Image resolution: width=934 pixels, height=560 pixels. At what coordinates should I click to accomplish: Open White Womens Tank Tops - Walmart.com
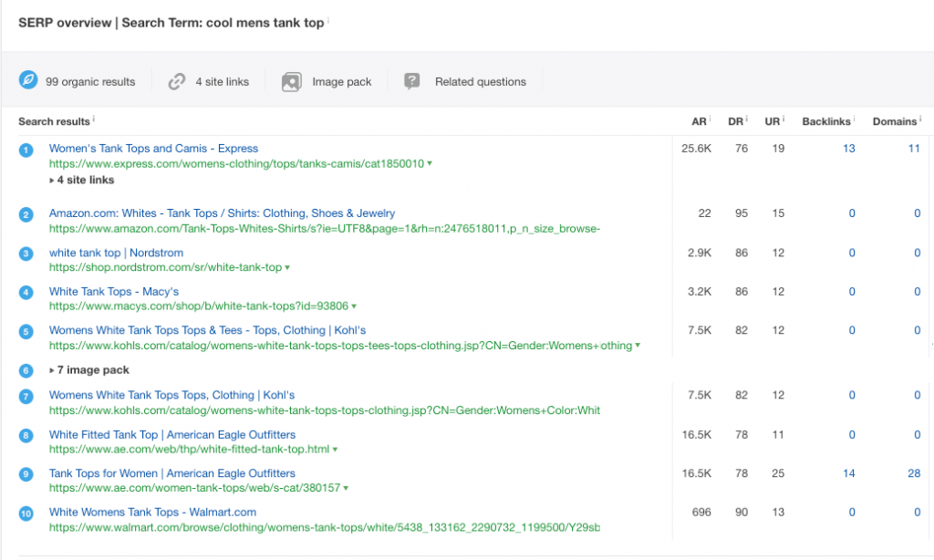coord(152,513)
